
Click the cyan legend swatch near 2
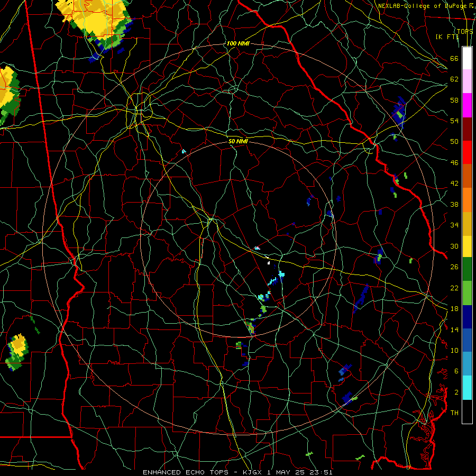[x=467, y=388]
